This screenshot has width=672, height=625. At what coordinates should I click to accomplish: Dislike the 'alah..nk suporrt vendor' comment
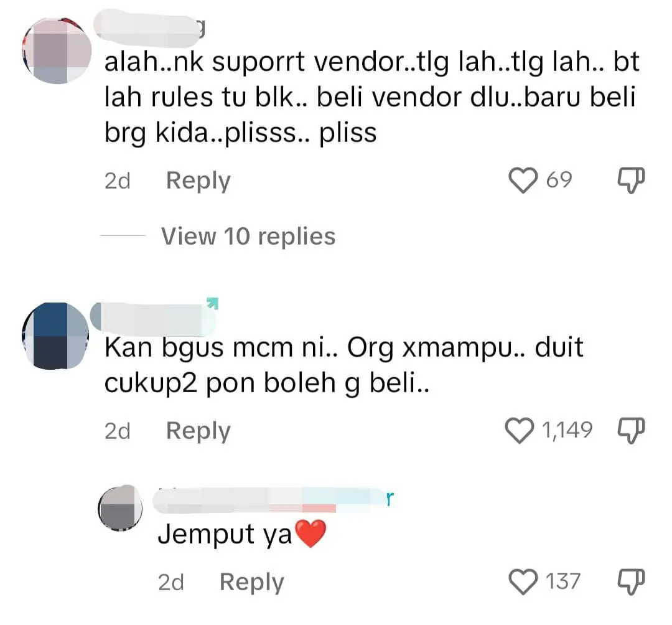pos(631,181)
